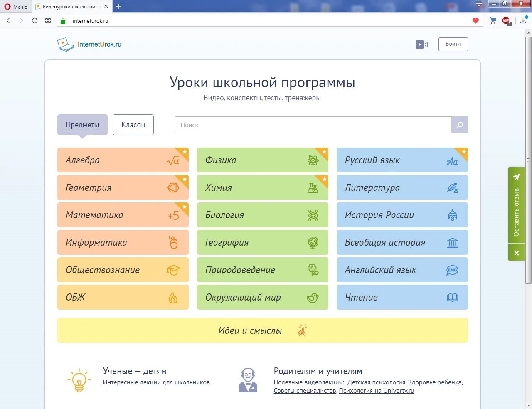Open the Алгебра subject tile
The height and width of the screenshot is (409, 532).
(x=123, y=160)
